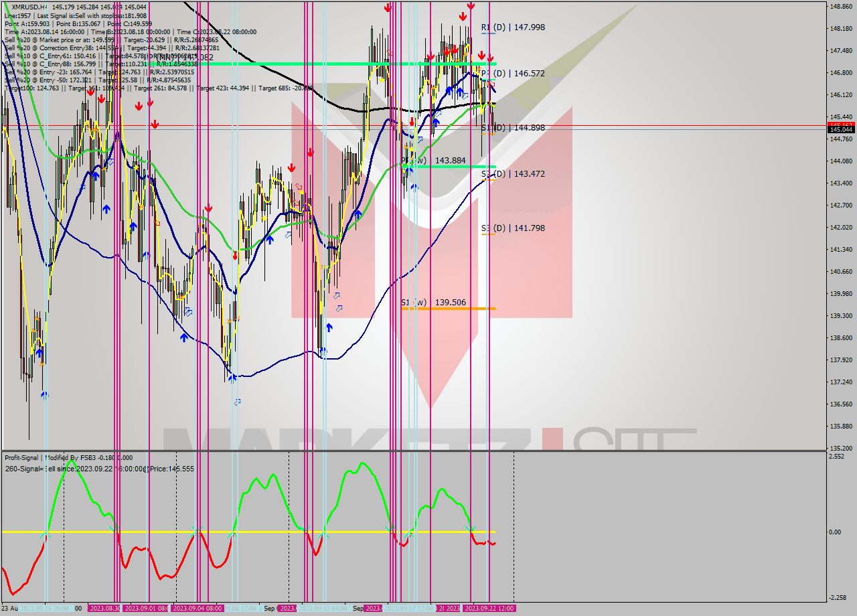Click price axis value 146.800

click(x=841, y=72)
